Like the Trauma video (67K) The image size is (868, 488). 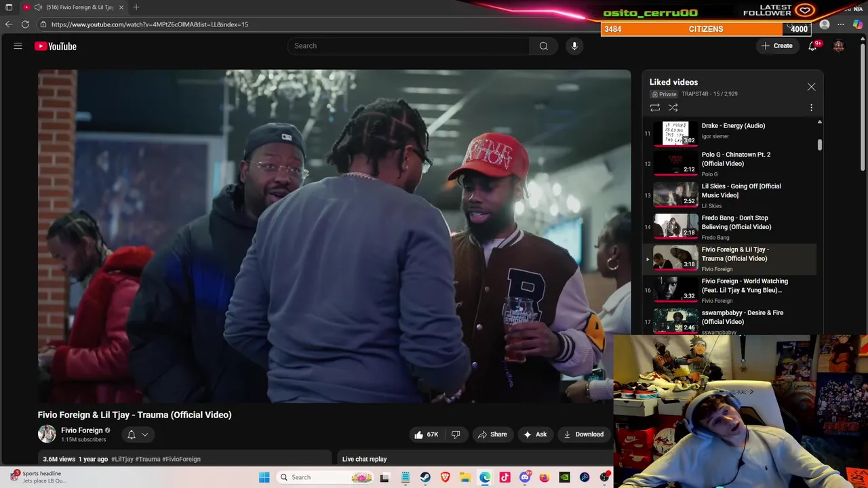pyautogui.click(x=426, y=434)
